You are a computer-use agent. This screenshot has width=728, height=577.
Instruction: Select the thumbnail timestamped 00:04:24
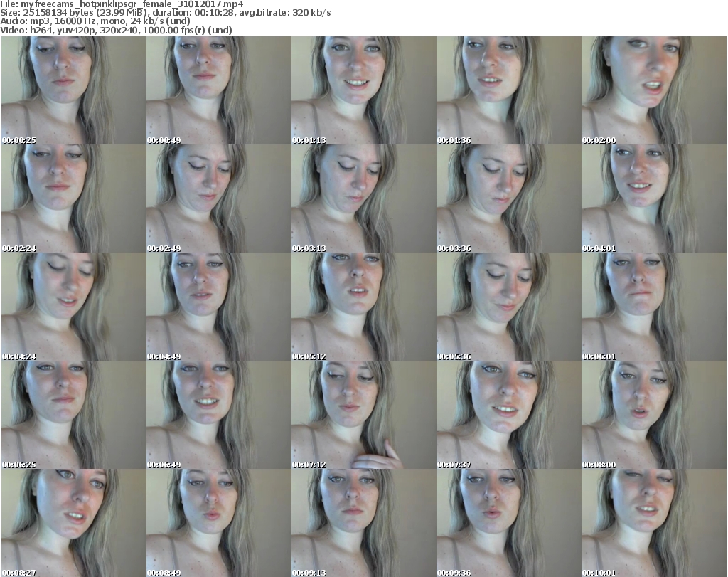point(74,307)
